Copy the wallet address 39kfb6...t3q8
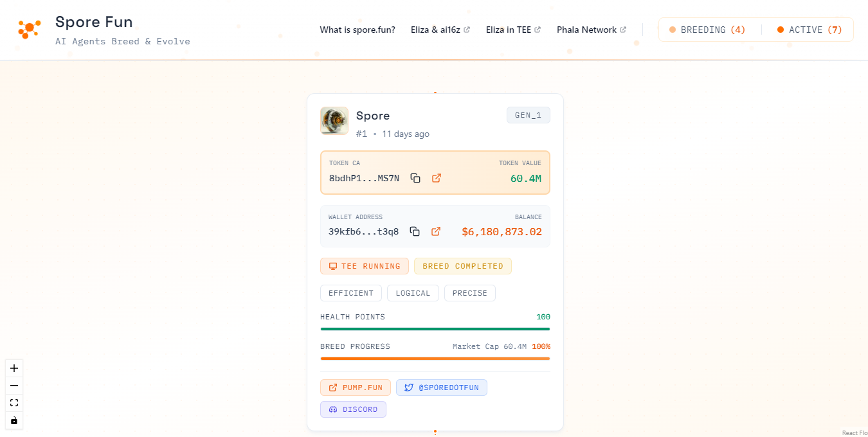The height and width of the screenshot is (437, 868). pyautogui.click(x=415, y=231)
